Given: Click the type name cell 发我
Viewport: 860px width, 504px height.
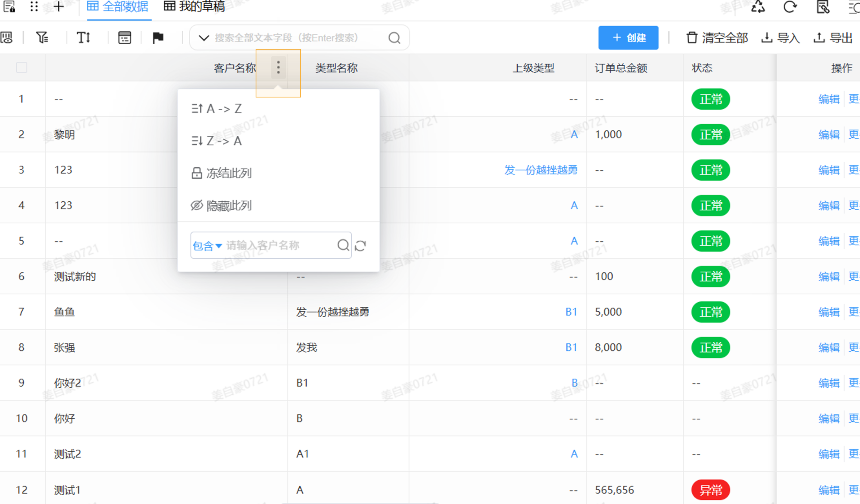Looking at the screenshot, I should point(307,347).
